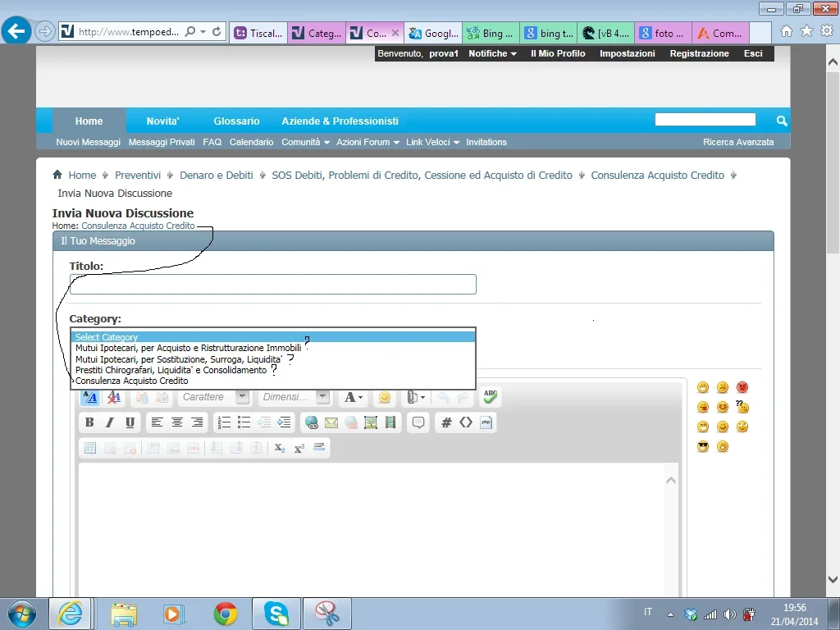Insert a numbered list
This screenshot has height=630, width=840.
(224, 422)
